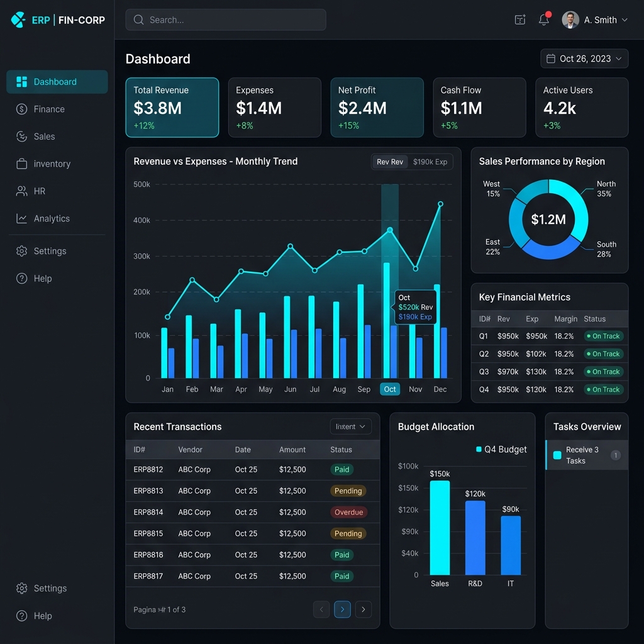Sort transactions by Amount column header
644x644 pixels.
pos(292,450)
